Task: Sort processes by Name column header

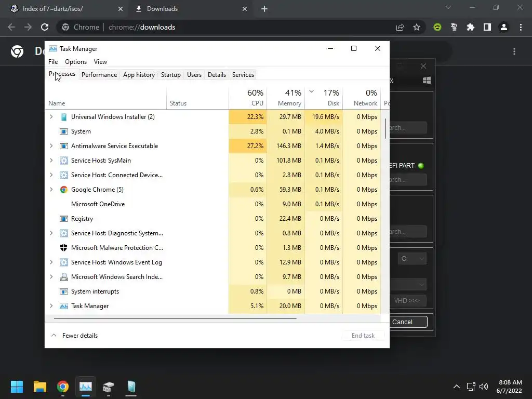Action: point(105,98)
